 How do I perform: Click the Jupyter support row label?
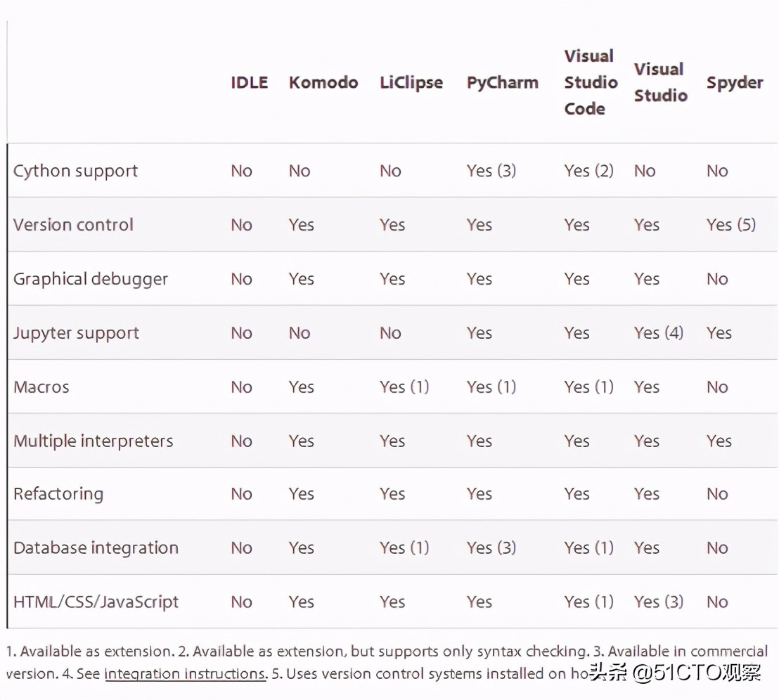pos(76,333)
